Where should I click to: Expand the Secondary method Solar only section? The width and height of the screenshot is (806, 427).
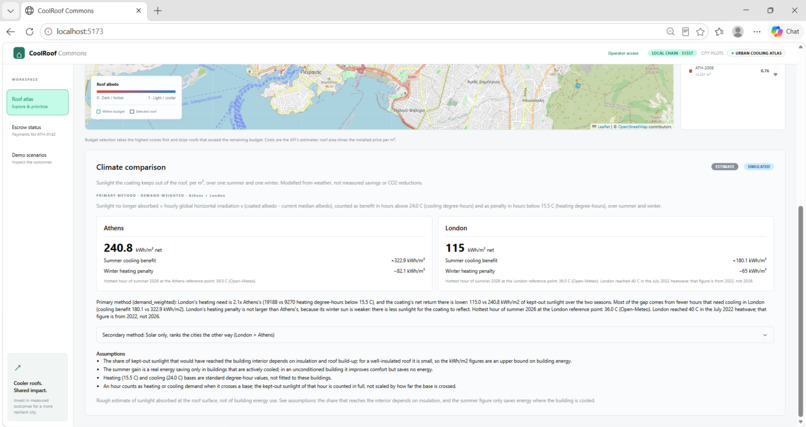[x=434, y=335]
